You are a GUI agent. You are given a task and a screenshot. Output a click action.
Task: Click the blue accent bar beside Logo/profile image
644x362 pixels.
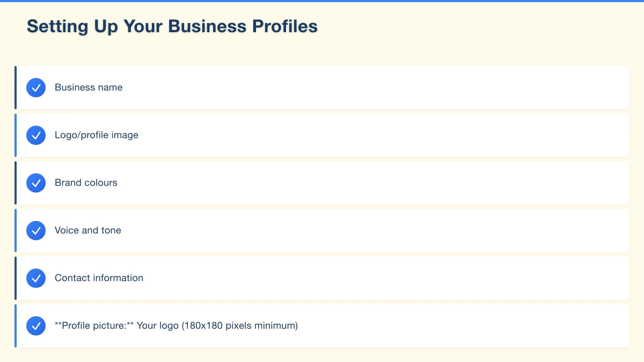16,135
